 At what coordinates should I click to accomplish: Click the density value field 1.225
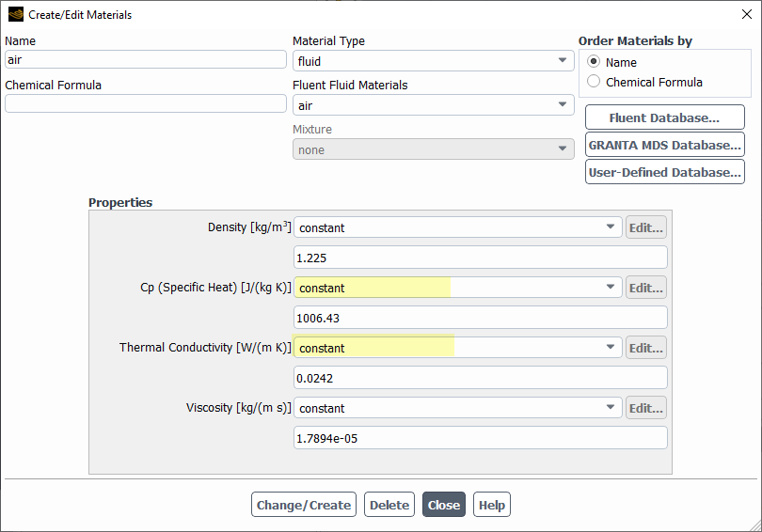[x=480, y=258]
